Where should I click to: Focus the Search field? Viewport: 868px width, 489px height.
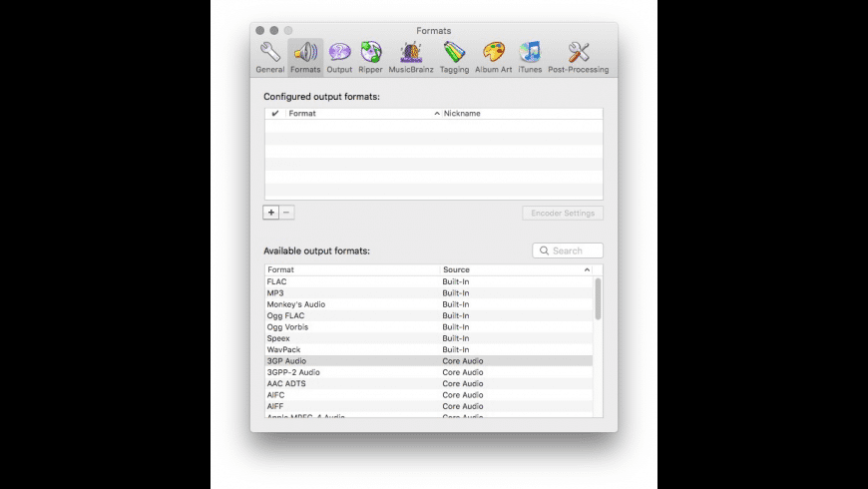coord(568,250)
